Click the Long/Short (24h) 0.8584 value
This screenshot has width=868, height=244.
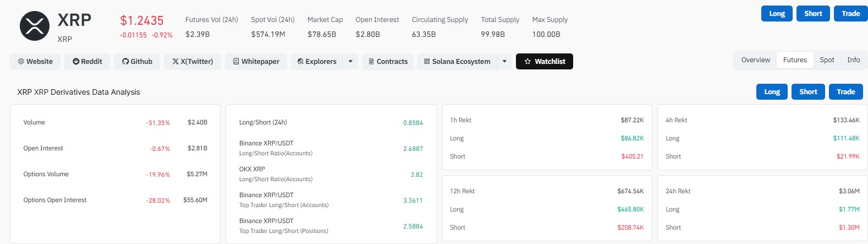pos(413,123)
